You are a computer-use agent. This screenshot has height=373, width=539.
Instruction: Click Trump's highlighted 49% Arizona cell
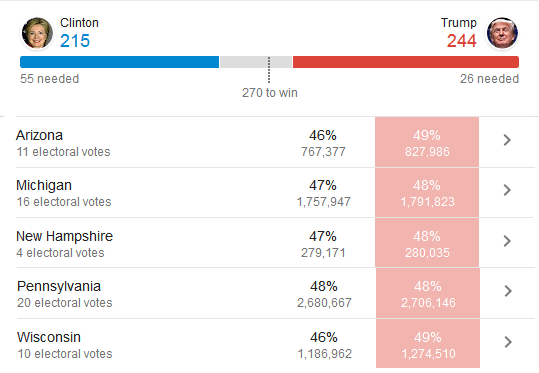[x=427, y=142]
